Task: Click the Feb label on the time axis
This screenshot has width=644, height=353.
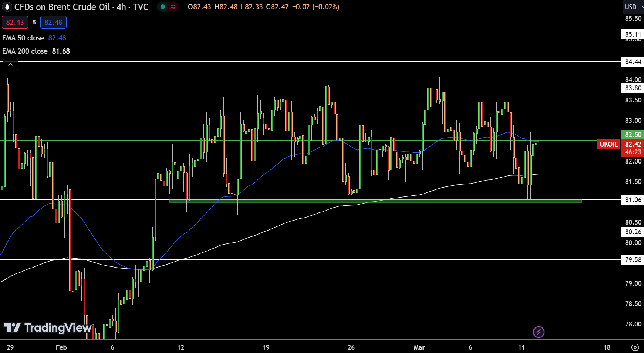Action: pyautogui.click(x=61, y=347)
